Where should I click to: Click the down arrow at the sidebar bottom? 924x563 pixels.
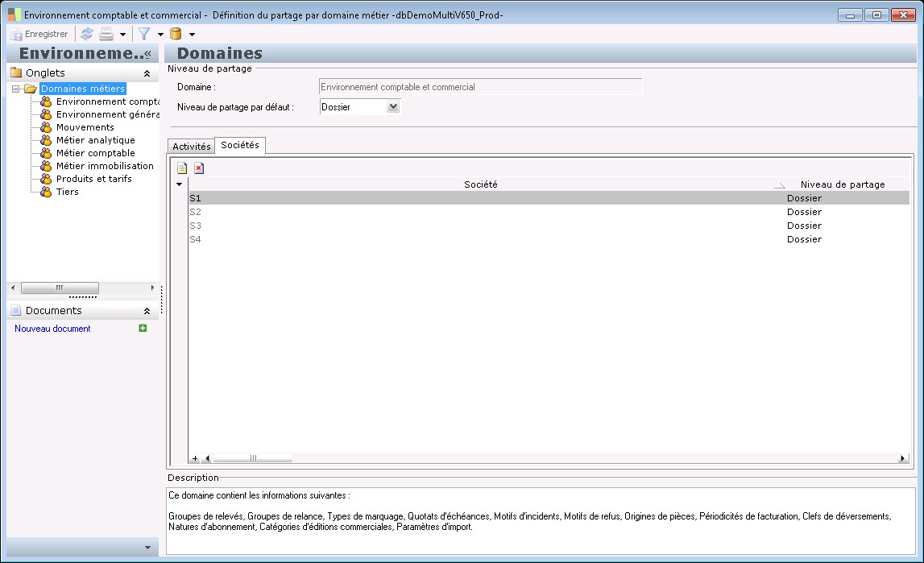point(147,548)
